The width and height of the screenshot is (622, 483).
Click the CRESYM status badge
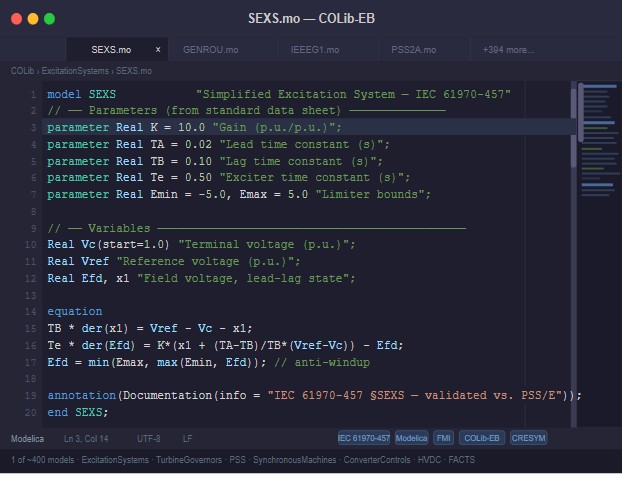[x=528, y=439]
